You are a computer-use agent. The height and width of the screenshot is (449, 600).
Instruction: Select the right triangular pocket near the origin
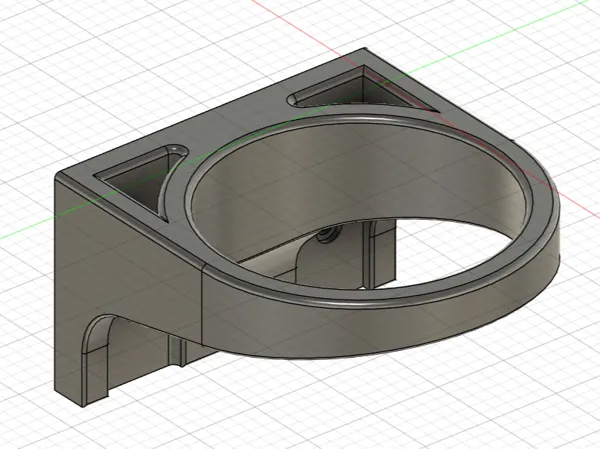pos(364,91)
